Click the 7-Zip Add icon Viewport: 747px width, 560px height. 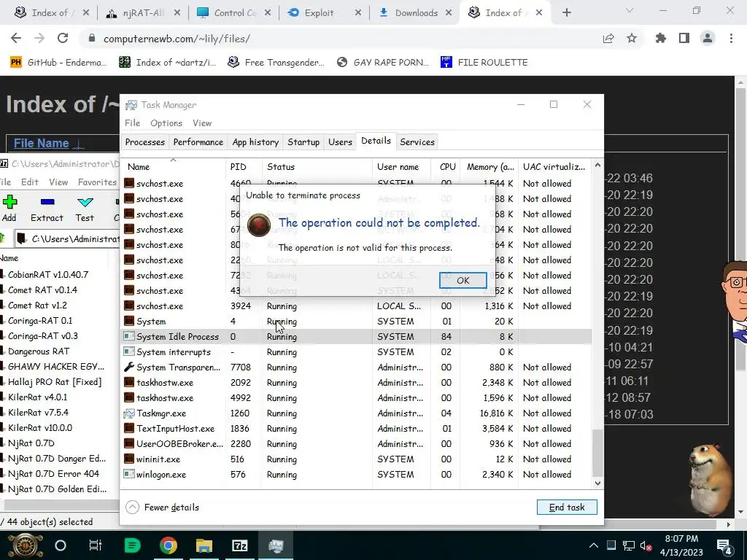coord(9,202)
